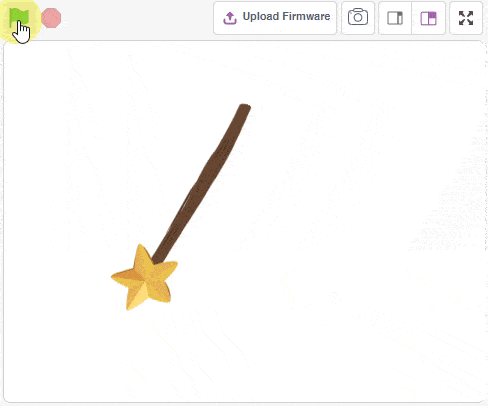The width and height of the screenshot is (488, 406).
Task: Take a stage snapshot with camera icon
Action: click(x=358, y=18)
